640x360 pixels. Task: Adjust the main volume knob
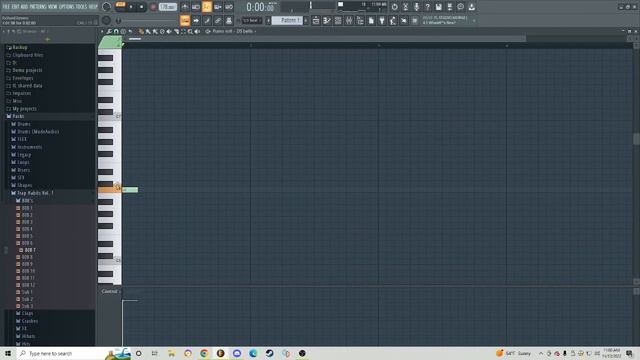point(106,7)
